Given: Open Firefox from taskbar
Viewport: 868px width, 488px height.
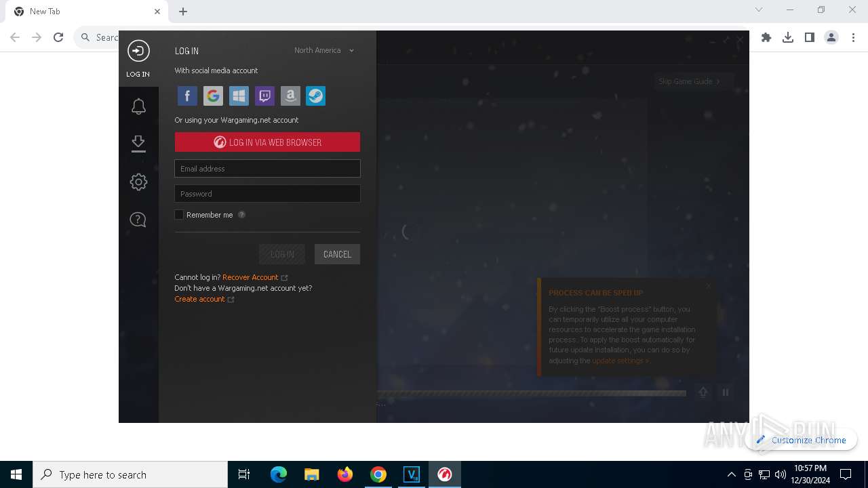Looking at the screenshot, I should point(345,474).
